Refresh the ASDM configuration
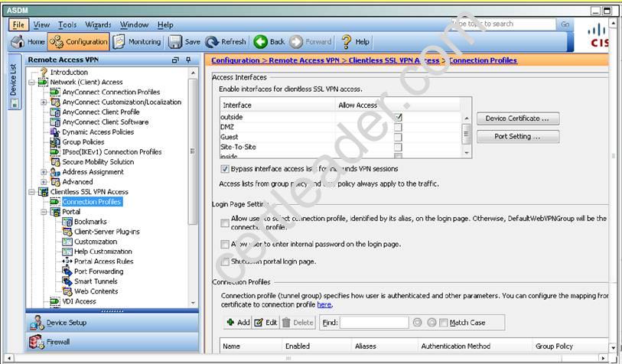622x364 pixels. point(226,41)
